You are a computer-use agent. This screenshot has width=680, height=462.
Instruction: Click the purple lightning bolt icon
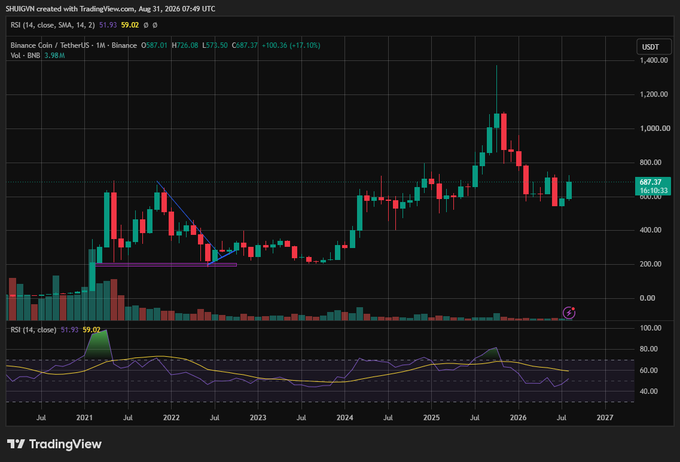[x=569, y=312]
